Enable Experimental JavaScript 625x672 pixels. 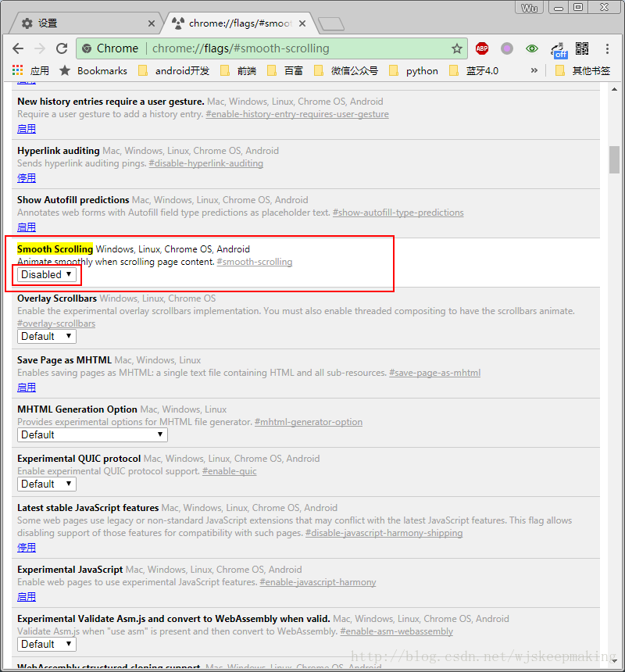pos(27,597)
